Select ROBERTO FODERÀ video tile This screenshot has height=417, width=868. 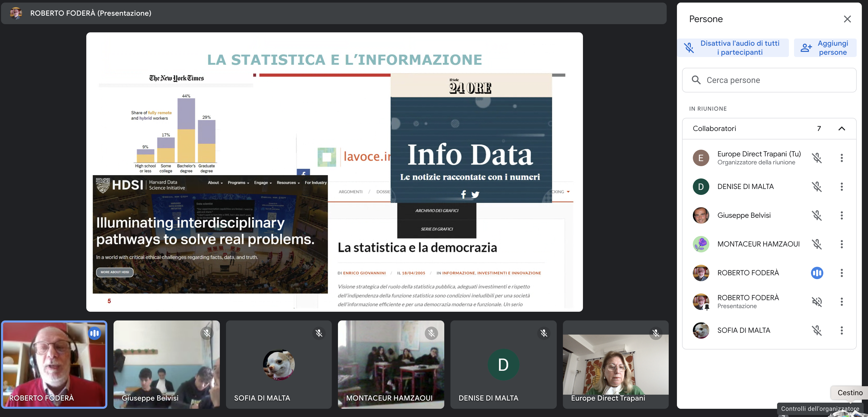54,364
